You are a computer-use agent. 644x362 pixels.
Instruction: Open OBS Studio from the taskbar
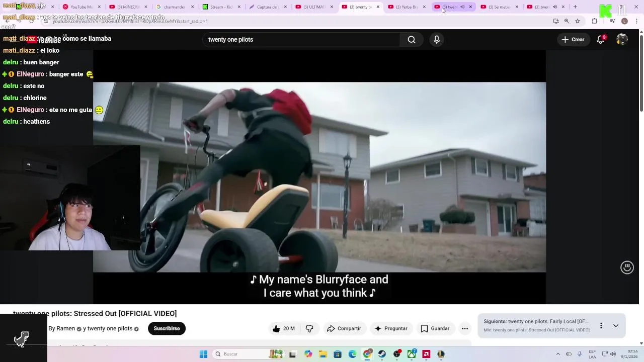coord(397,354)
